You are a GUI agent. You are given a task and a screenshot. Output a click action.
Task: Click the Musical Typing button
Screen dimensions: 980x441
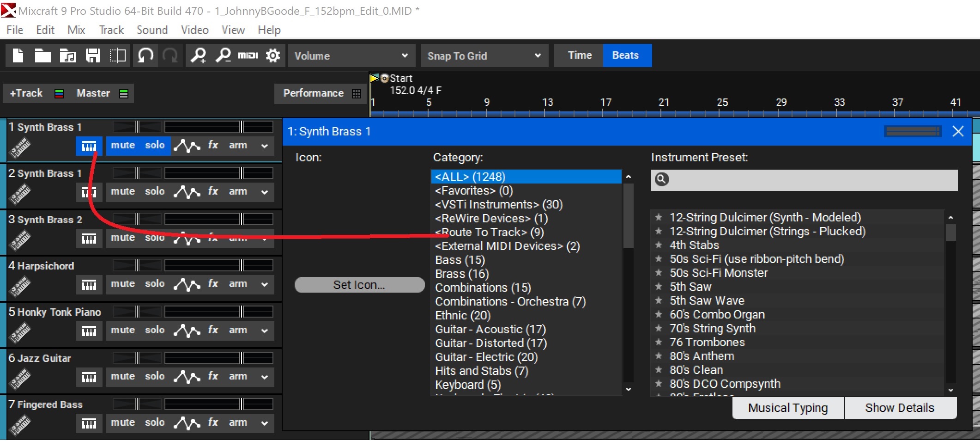tap(788, 408)
